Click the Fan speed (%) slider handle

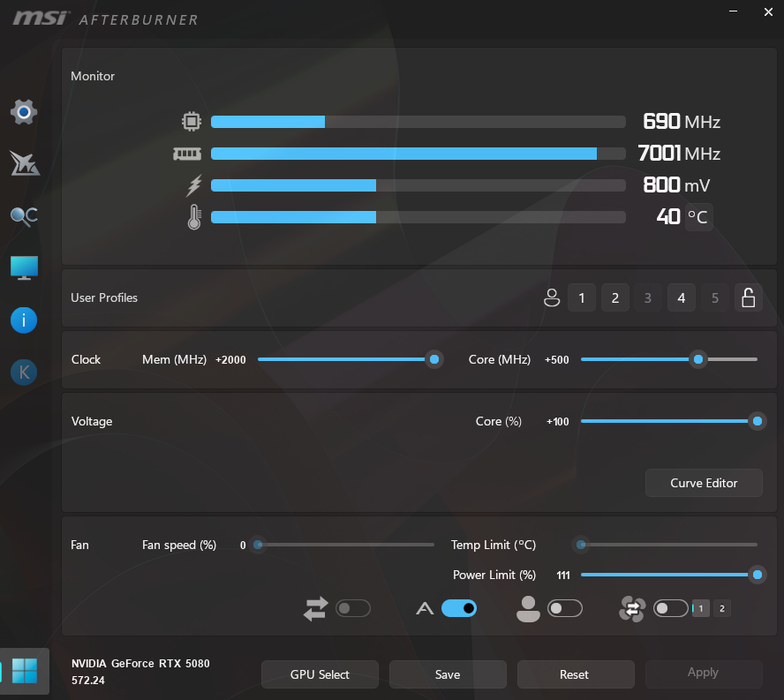point(258,545)
